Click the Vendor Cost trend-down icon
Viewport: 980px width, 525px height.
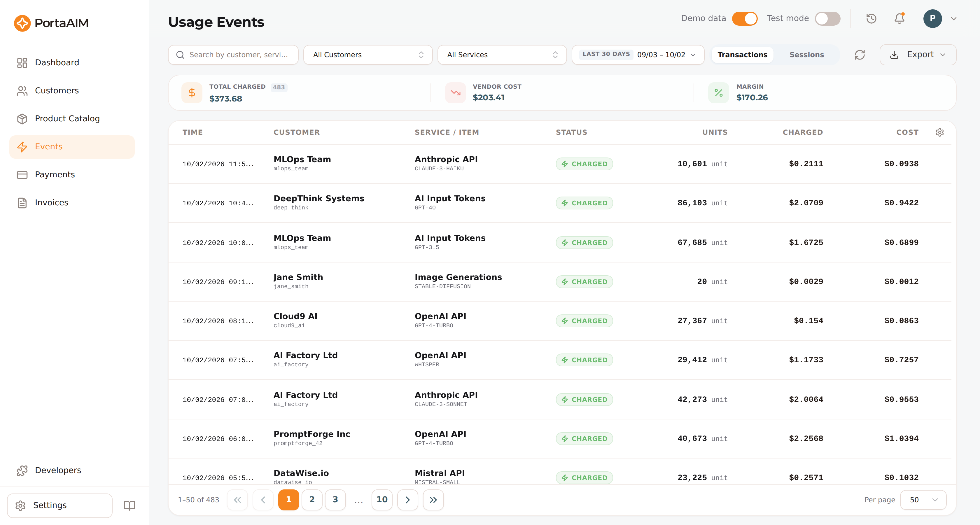click(x=455, y=92)
